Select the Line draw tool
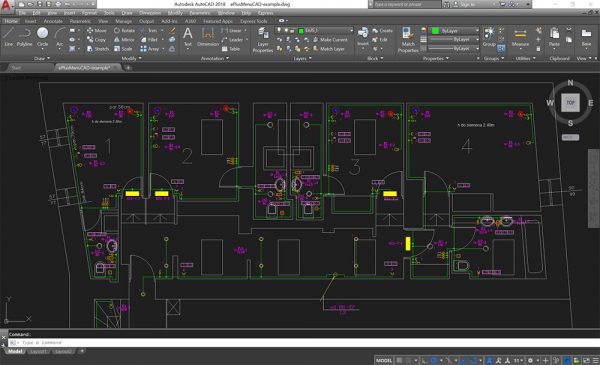Viewport: 600px width, 365px height. (8, 37)
